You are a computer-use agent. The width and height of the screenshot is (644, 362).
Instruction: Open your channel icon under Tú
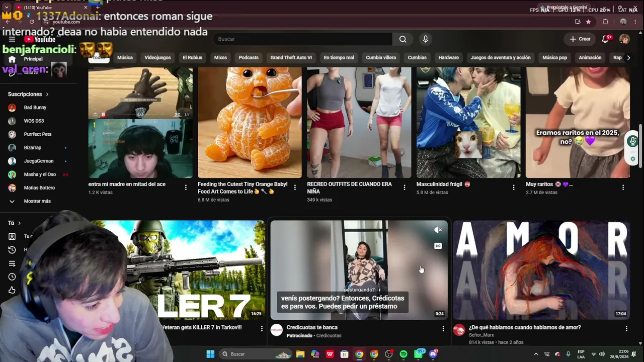coord(12,236)
